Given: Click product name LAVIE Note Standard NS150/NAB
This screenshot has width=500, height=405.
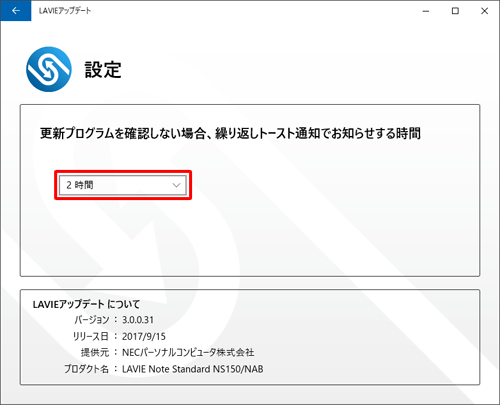Looking at the screenshot, I should point(193,369).
